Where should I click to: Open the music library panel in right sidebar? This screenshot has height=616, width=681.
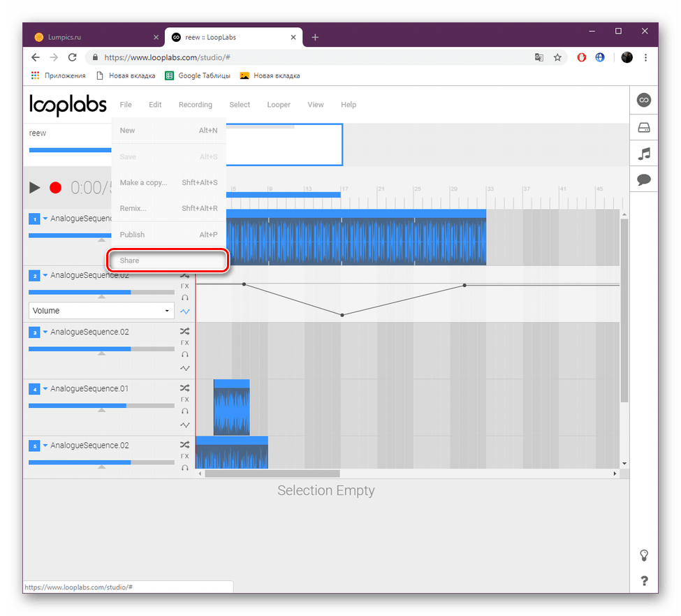point(643,153)
